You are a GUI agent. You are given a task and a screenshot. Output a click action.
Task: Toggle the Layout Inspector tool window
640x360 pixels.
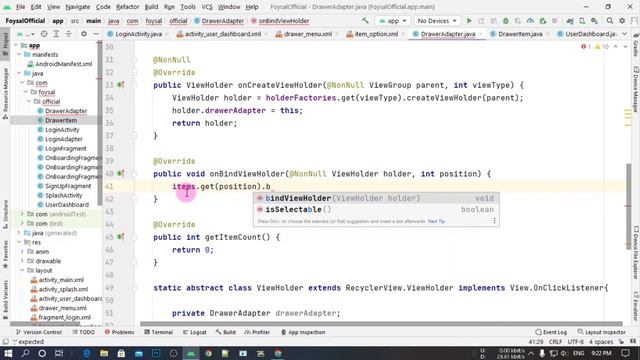[x=602, y=332]
